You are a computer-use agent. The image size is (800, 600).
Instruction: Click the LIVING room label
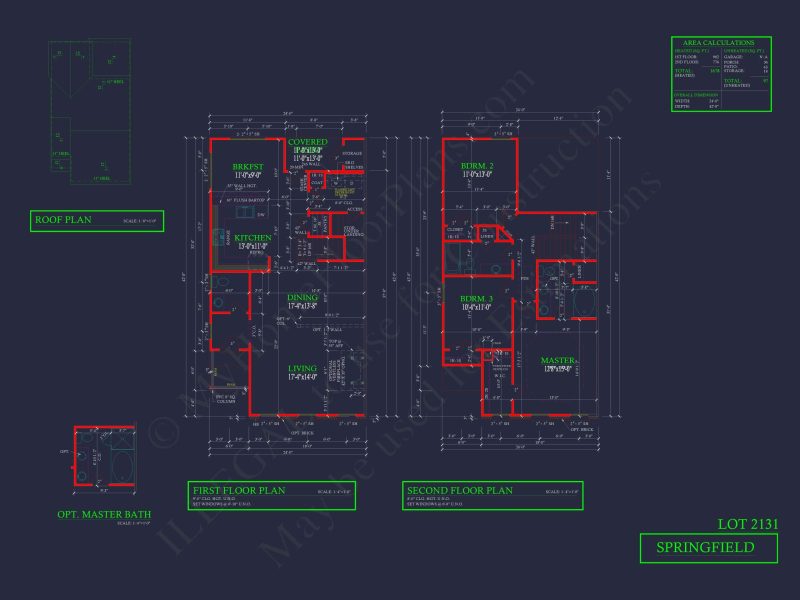coord(302,368)
